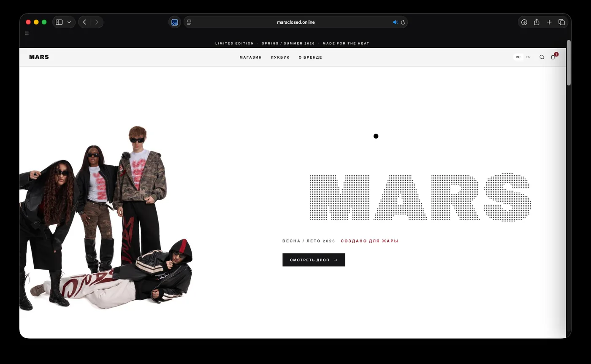The height and width of the screenshot is (364, 591).
Task: Go forward to the next page
Action: pyautogui.click(x=97, y=22)
